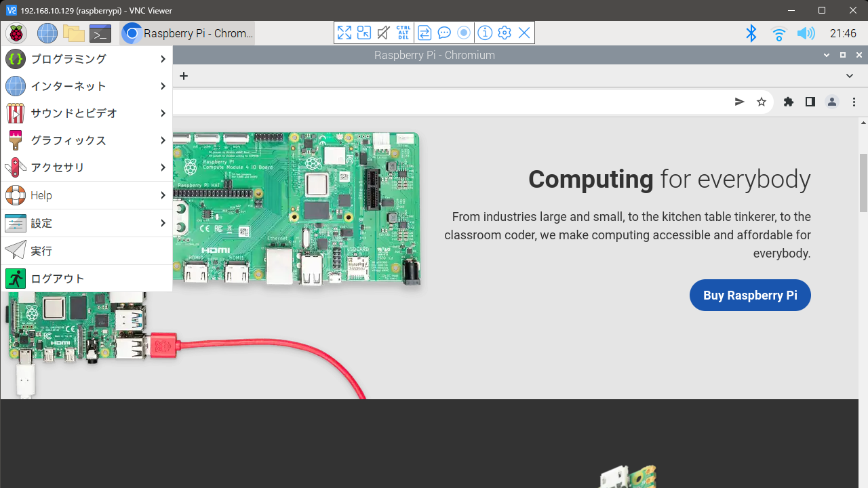Open the file manager folder icon
The width and height of the screenshot is (868, 488).
[x=73, y=33]
